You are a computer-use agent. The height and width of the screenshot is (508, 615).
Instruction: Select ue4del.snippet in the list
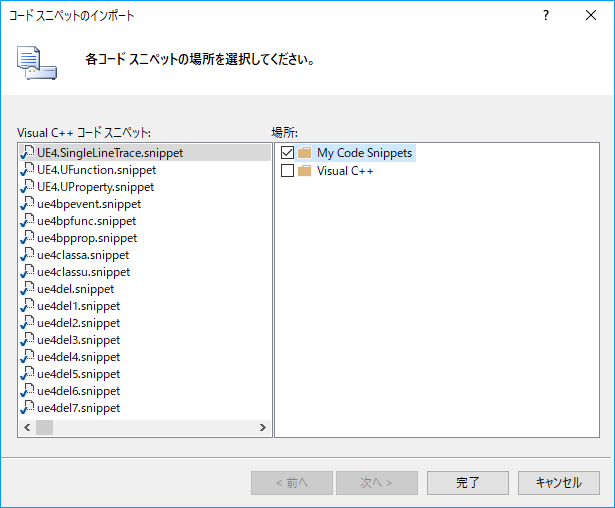(76, 289)
